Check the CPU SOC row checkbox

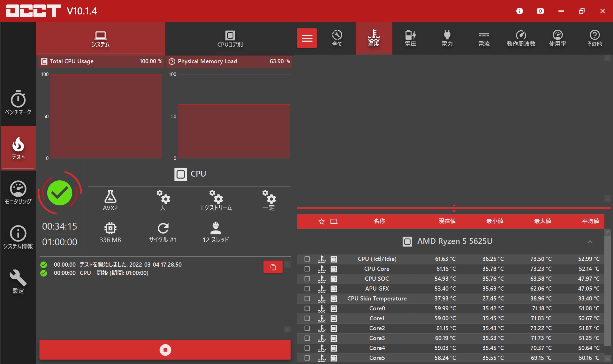[x=307, y=279]
